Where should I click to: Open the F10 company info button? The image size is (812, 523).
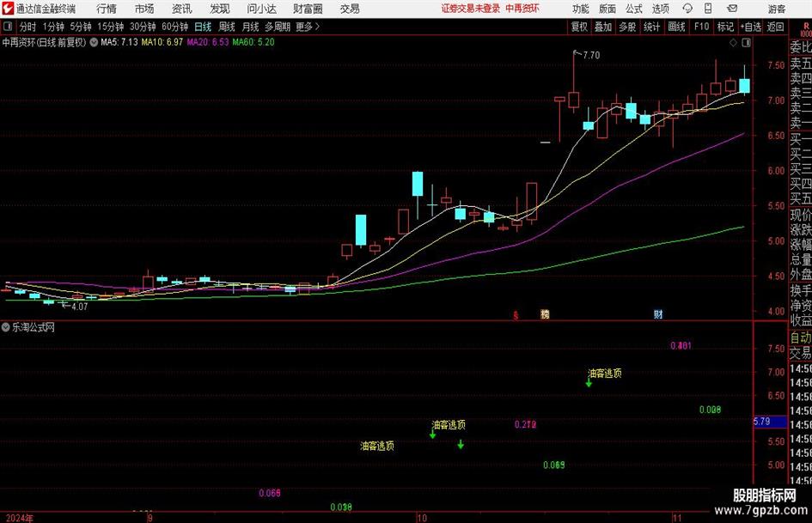pyautogui.click(x=701, y=27)
